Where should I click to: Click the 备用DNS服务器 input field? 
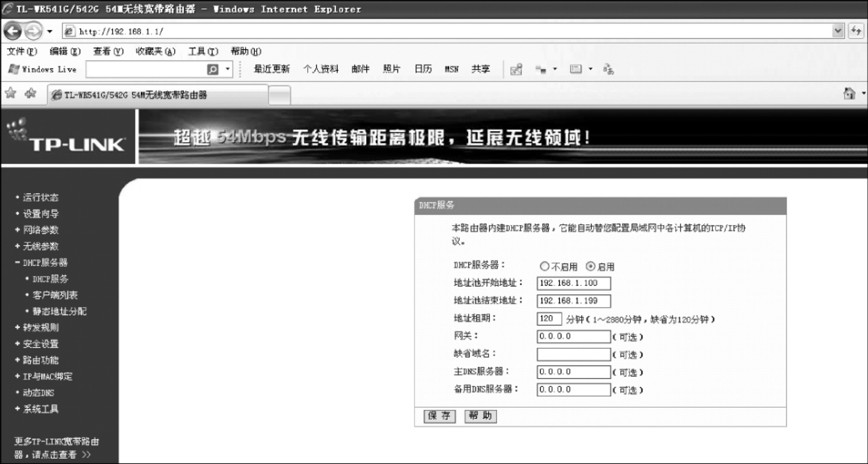[x=574, y=390]
